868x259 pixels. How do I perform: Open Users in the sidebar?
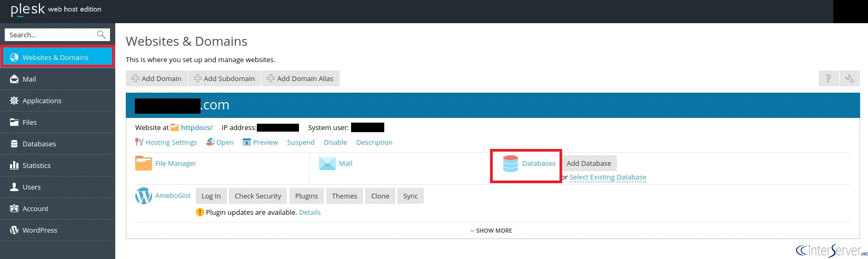tap(57, 187)
